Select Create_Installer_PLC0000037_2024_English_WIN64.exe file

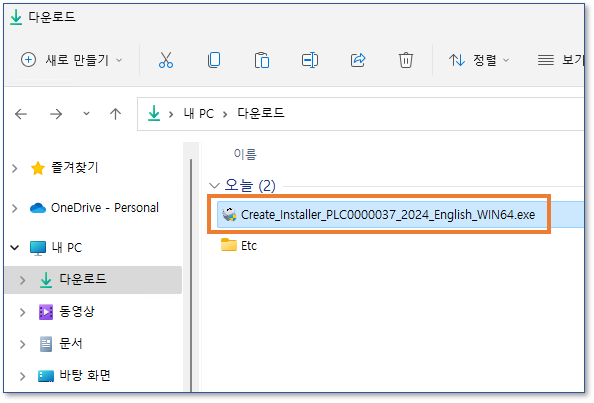click(x=400, y=215)
